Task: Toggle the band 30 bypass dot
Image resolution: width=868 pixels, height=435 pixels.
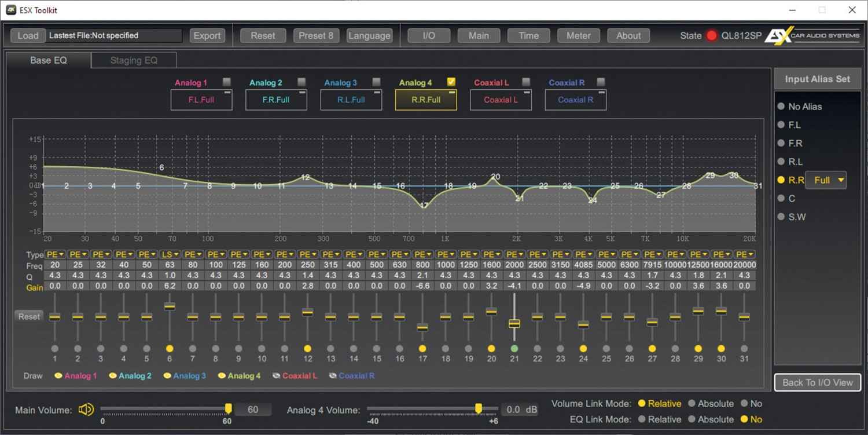Action: [x=721, y=349]
